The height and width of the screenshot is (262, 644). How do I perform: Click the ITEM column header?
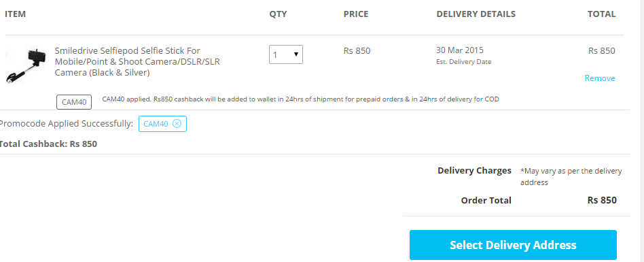[x=15, y=14]
